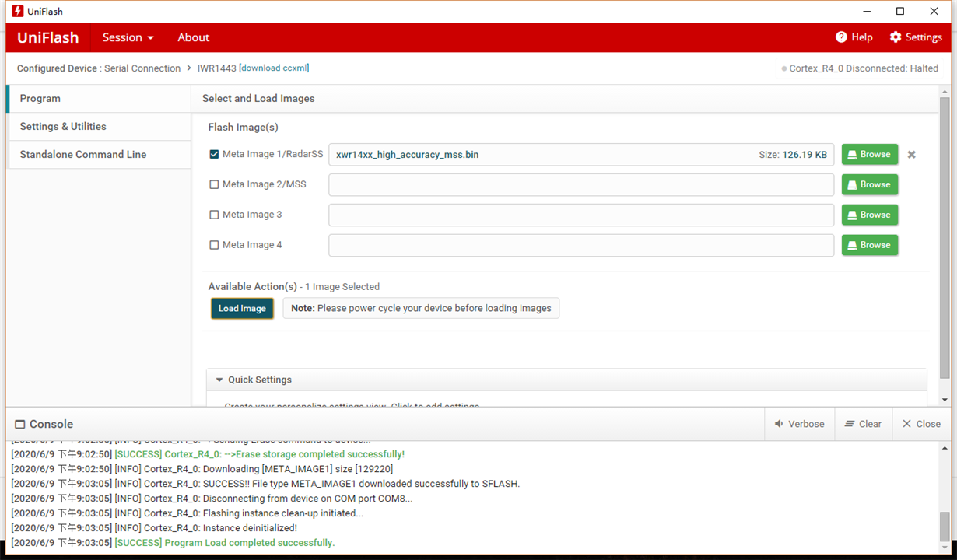957x560 pixels.
Task: Clear the console log
Action: click(863, 424)
